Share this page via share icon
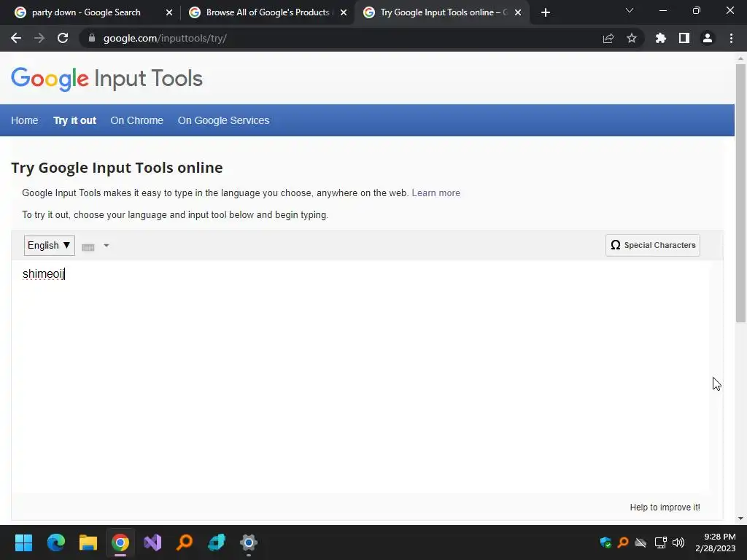Viewport: 747px width, 560px height. point(608,38)
